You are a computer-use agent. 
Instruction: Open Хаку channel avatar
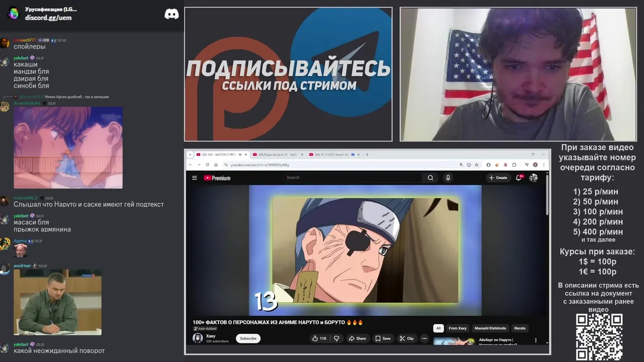pyautogui.click(x=198, y=338)
